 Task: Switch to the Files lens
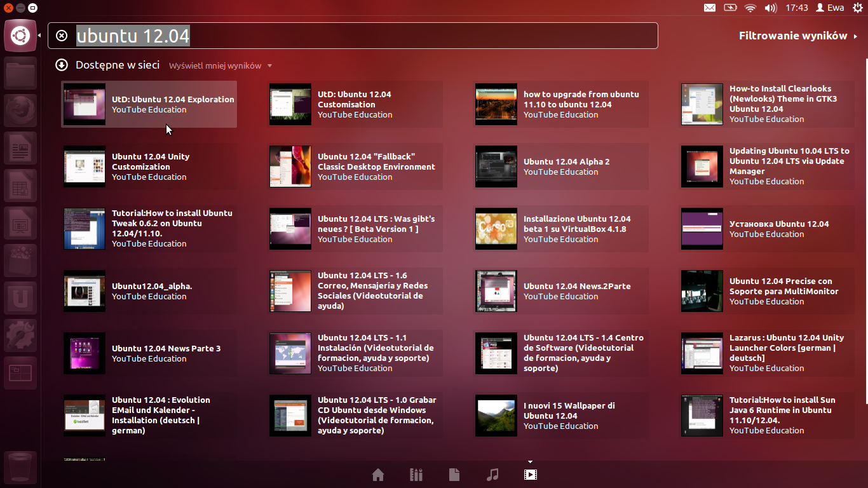point(454,475)
